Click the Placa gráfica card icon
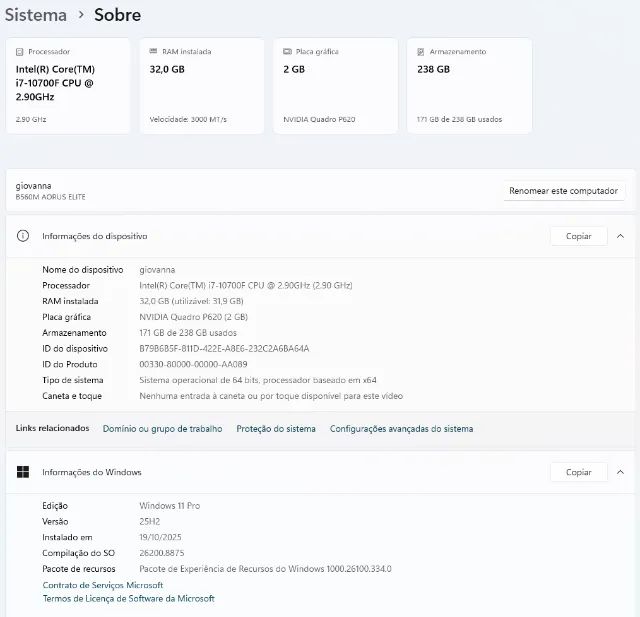 pyautogui.click(x=287, y=51)
